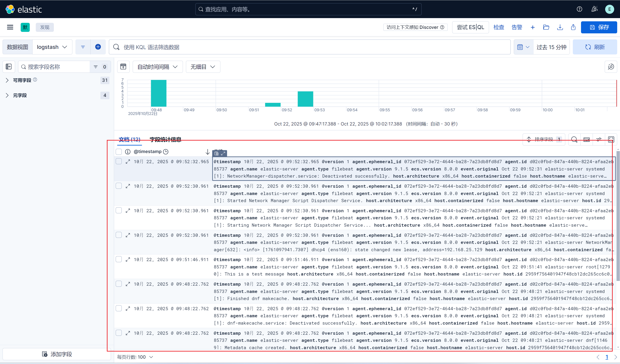This screenshot has height=364, width=620.
Task: Open the hamburger navigation menu
Action: (10, 27)
